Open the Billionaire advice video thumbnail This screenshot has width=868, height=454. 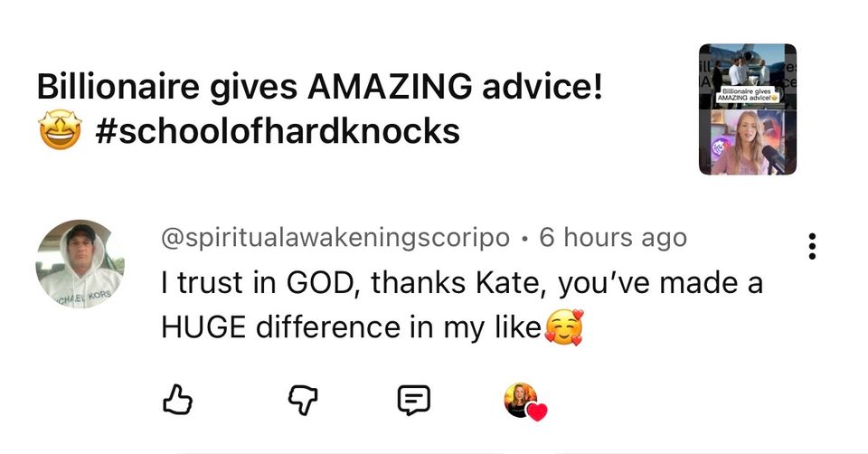747,109
